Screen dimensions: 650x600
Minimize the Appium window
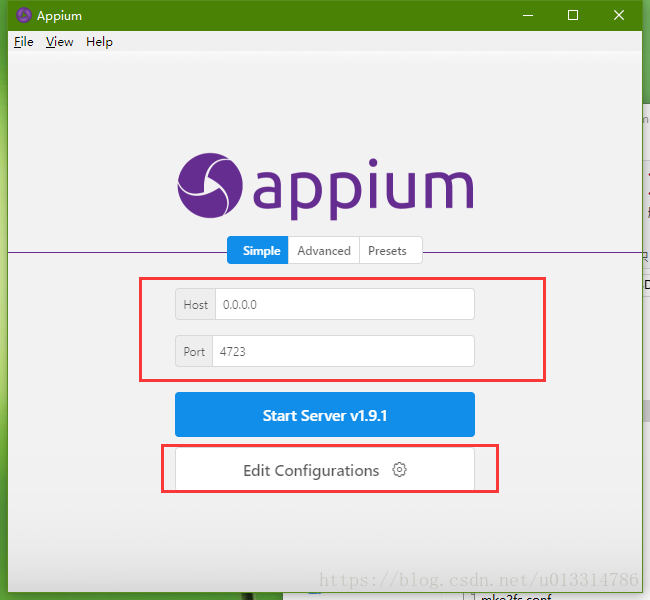point(528,15)
